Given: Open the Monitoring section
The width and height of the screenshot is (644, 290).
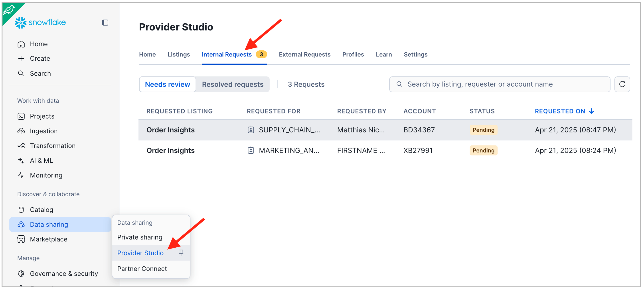Looking at the screenshot, I should pos(46,175).
